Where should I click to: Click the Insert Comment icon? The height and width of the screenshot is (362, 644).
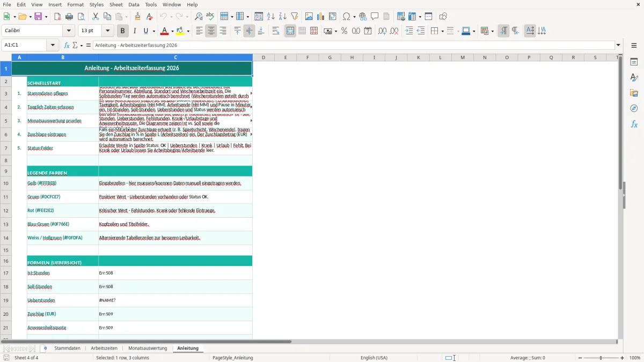point(375,17)
